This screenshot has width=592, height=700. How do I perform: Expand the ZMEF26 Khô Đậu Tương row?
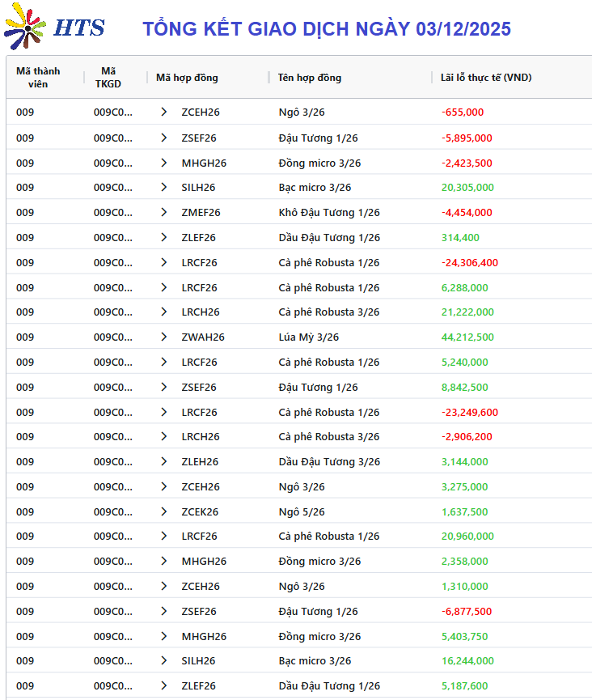click(x=164, y=212)
